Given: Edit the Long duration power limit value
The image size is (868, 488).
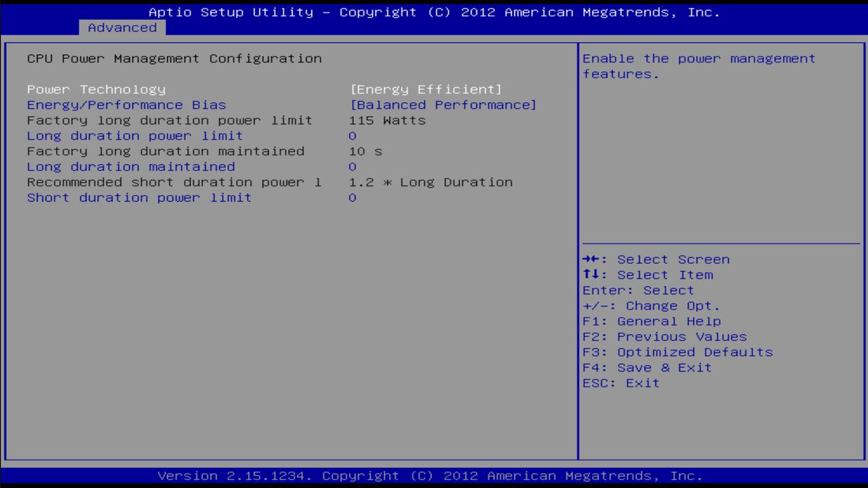Looking at the screenshot, I should 353,136.
